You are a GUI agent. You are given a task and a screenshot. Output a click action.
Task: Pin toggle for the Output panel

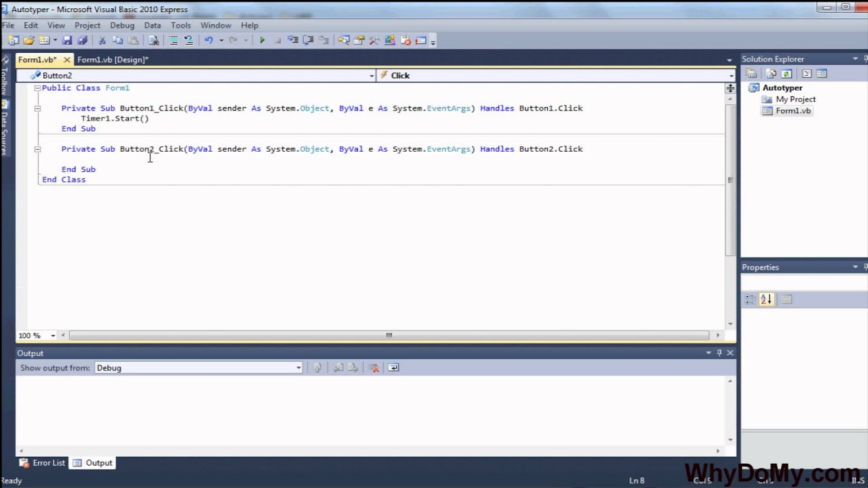(x=719, y=353)
